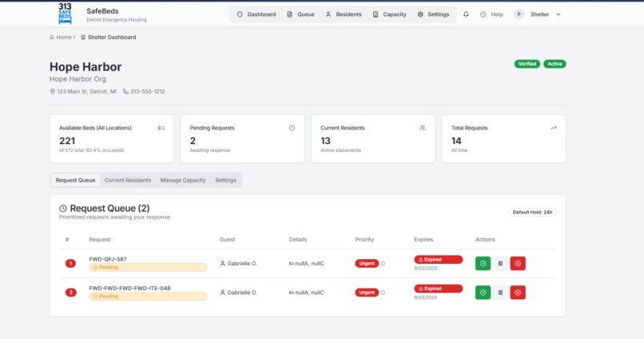Click the rank 1 number badge
Image resolution: width=644 pixels, height=339 pixels.
pos(70,263)
